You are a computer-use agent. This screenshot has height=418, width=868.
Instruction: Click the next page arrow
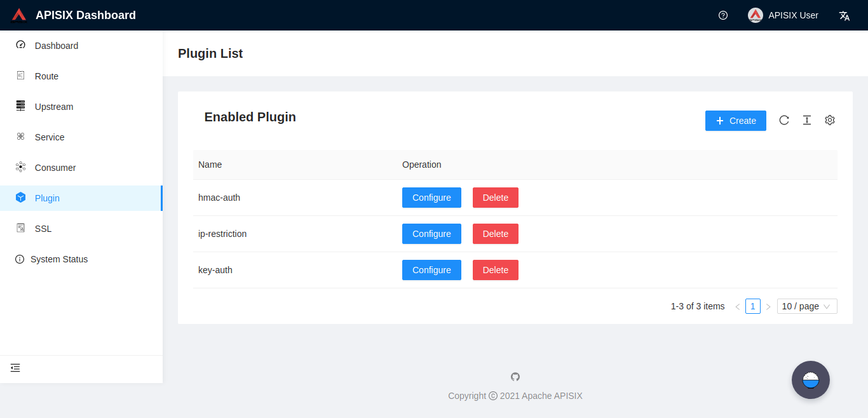coord(768,306)
